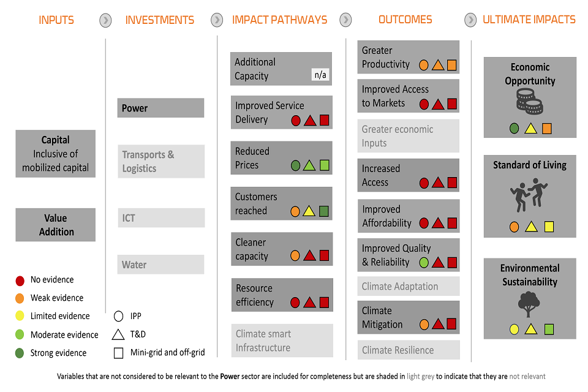Click the orange circle in Greater Productivity

424,65
